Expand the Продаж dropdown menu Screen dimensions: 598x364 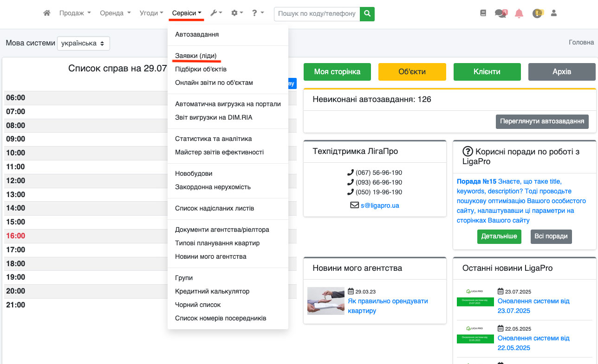[75, 13]
